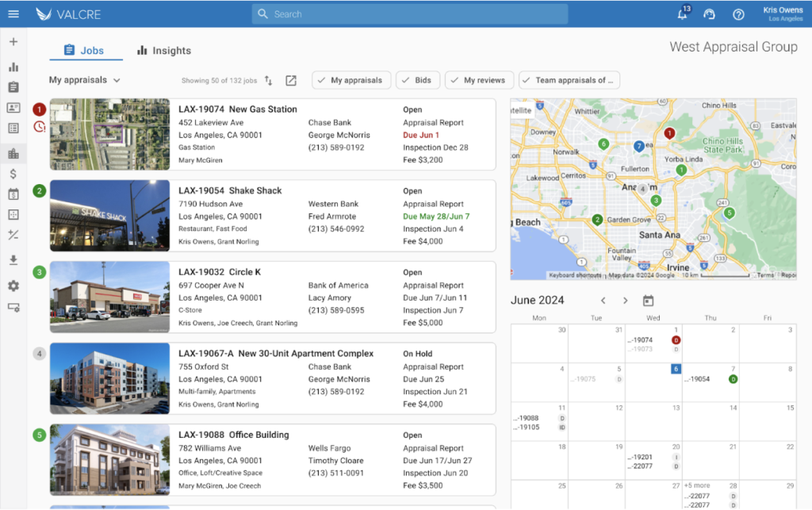The width and height of the screenshot is (812, 510).
Task: Switch to the Jobs tab
Action: tap(86, 50)
